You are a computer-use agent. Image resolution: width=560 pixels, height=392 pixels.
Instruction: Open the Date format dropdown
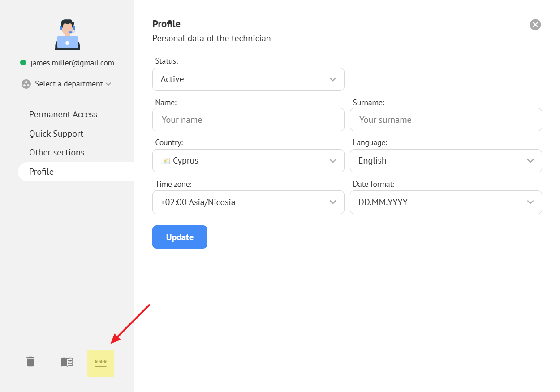pyautogui.click(x=446, y=202)
